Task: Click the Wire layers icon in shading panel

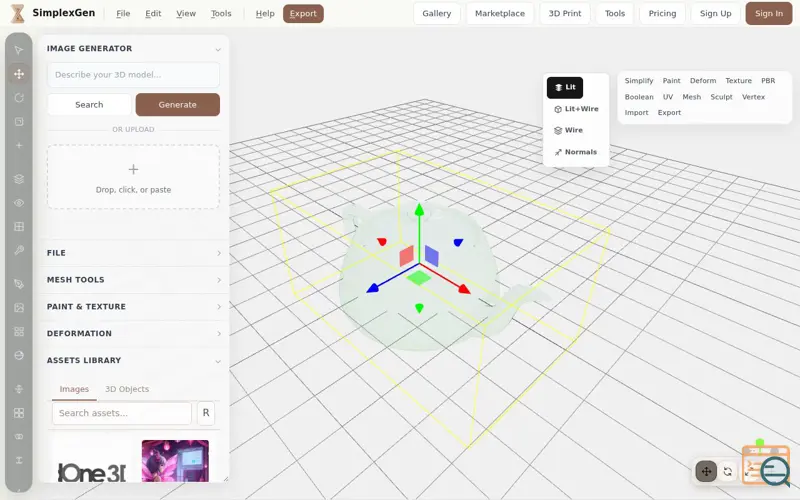Action: pyautogui.click(x=558, y=131)
